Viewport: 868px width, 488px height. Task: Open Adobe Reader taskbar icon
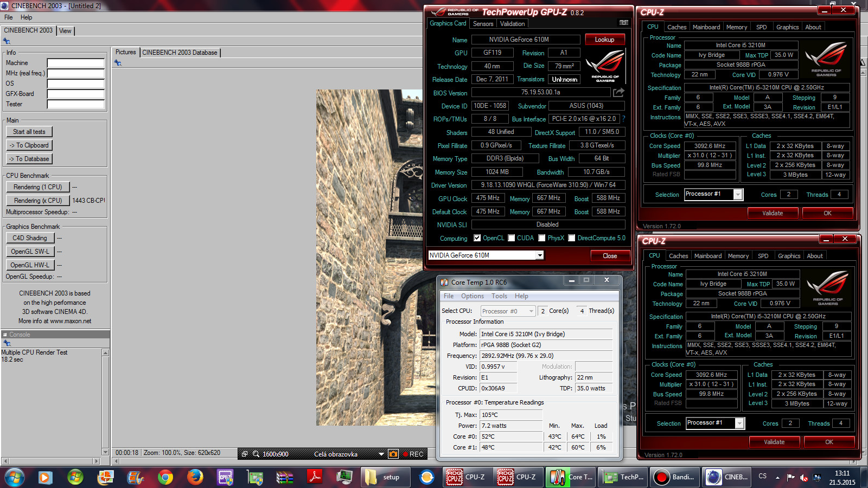coord(314,477)
